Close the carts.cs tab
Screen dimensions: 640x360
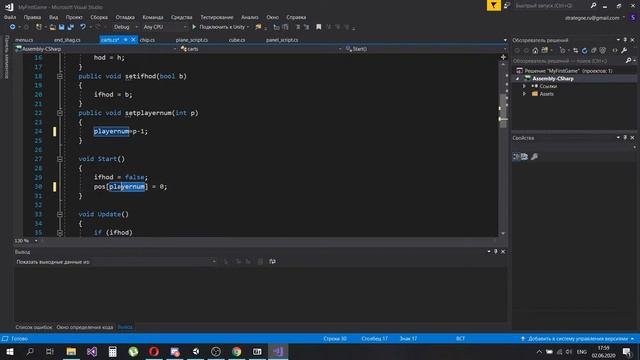point(133,40)
